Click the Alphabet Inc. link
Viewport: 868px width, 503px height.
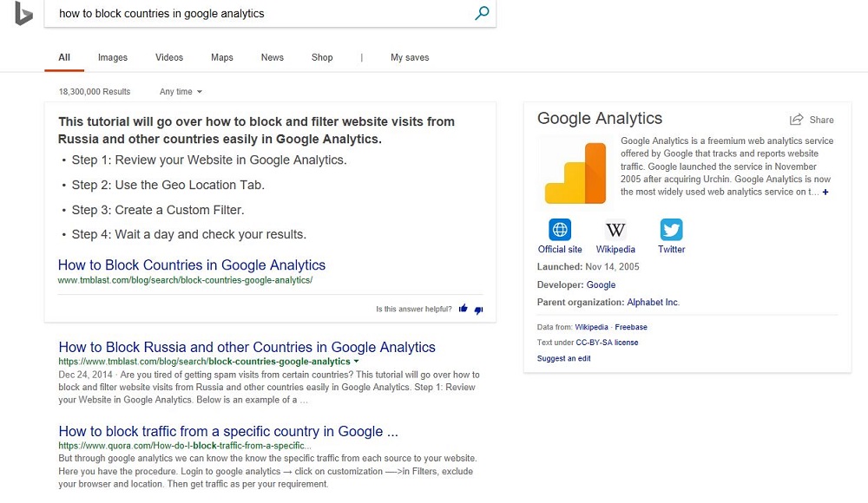pos(654,302)
